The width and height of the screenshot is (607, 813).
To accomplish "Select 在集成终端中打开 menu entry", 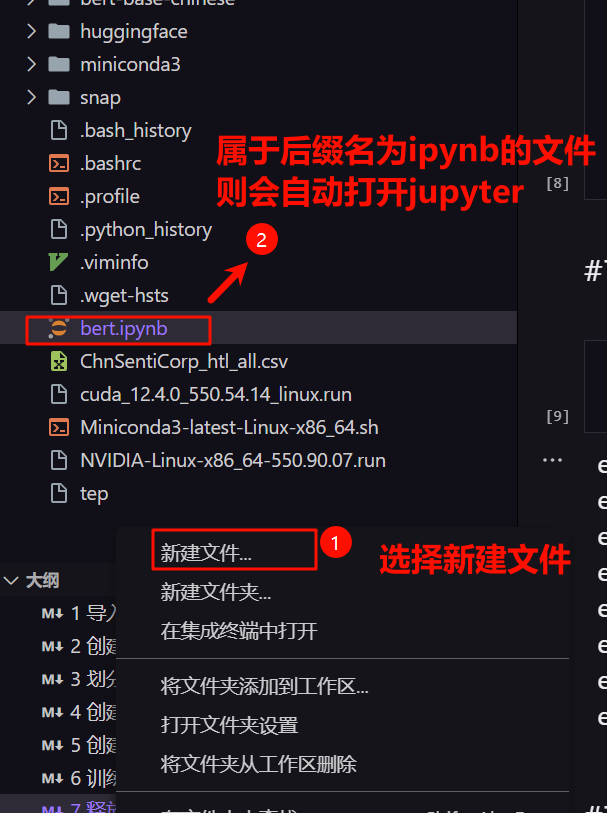I will 239,631.
